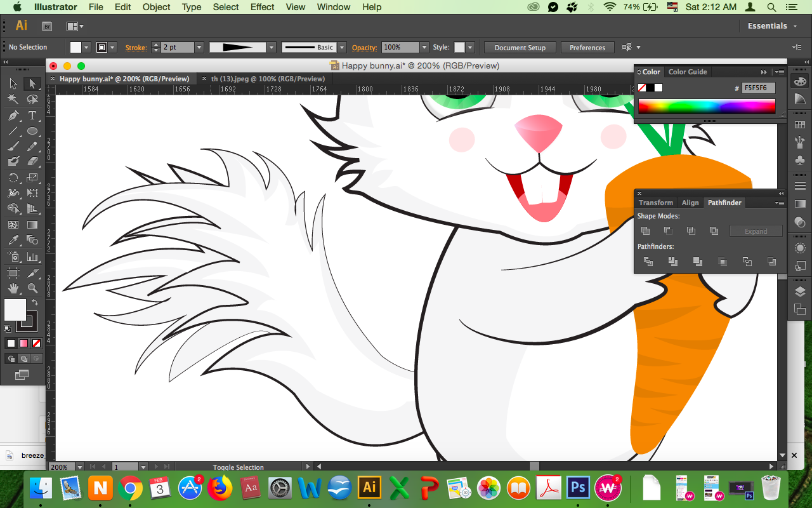Select the Gradient tool
This screenshot has width=812, height=508.
pyautogui.click(x=32, y=225)
